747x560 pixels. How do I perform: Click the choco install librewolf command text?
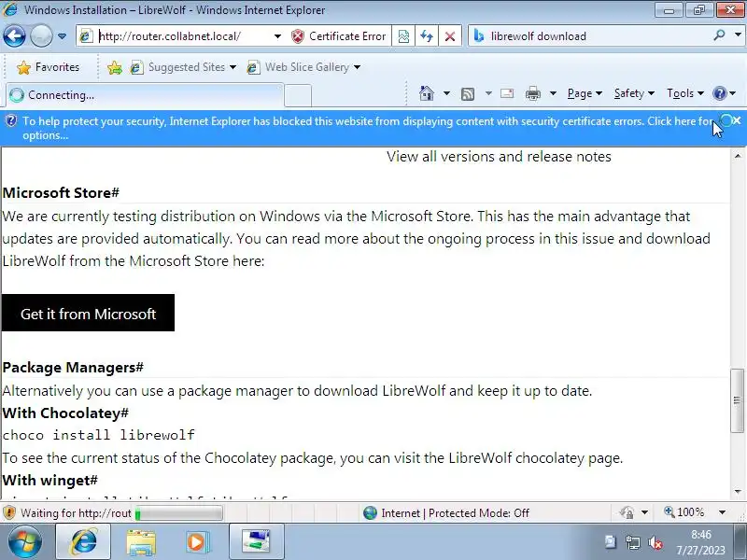99,435
